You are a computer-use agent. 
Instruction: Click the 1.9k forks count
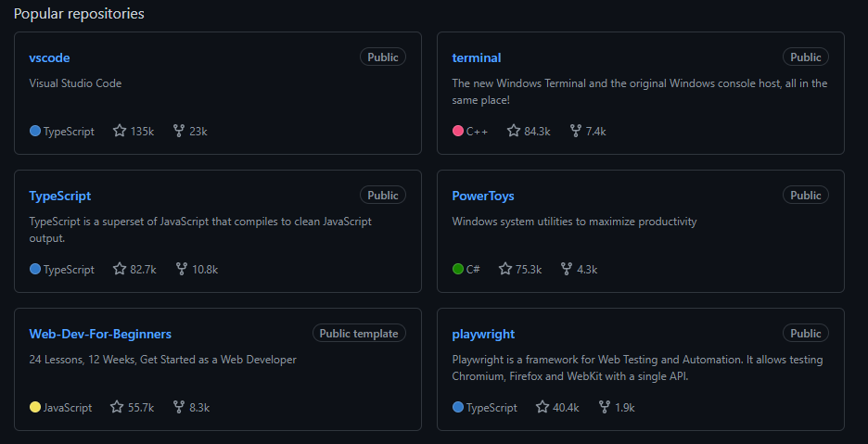(625, 408)
